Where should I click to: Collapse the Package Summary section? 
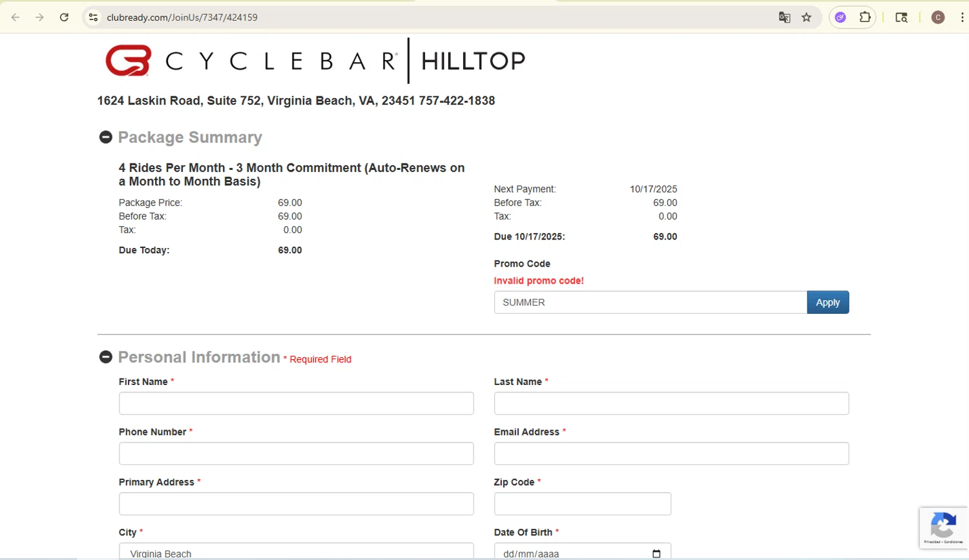click(106, 137)
